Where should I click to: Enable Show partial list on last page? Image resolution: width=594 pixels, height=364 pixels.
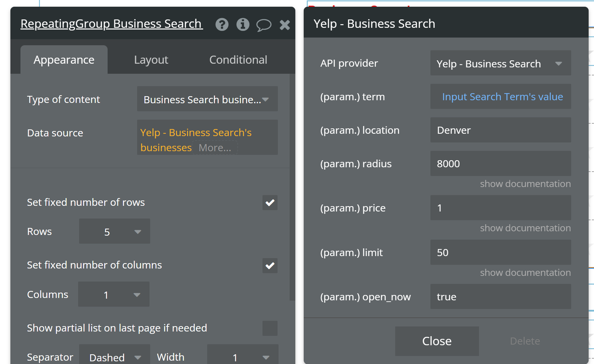point(270,328)
